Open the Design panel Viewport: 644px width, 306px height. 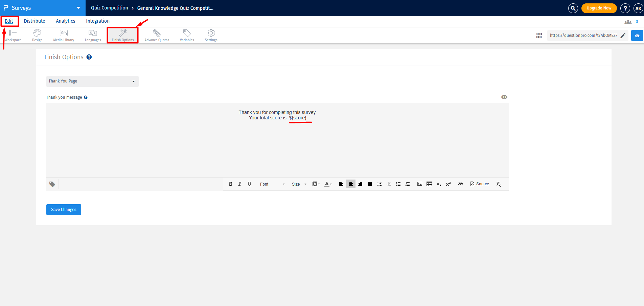pos(37,35)
